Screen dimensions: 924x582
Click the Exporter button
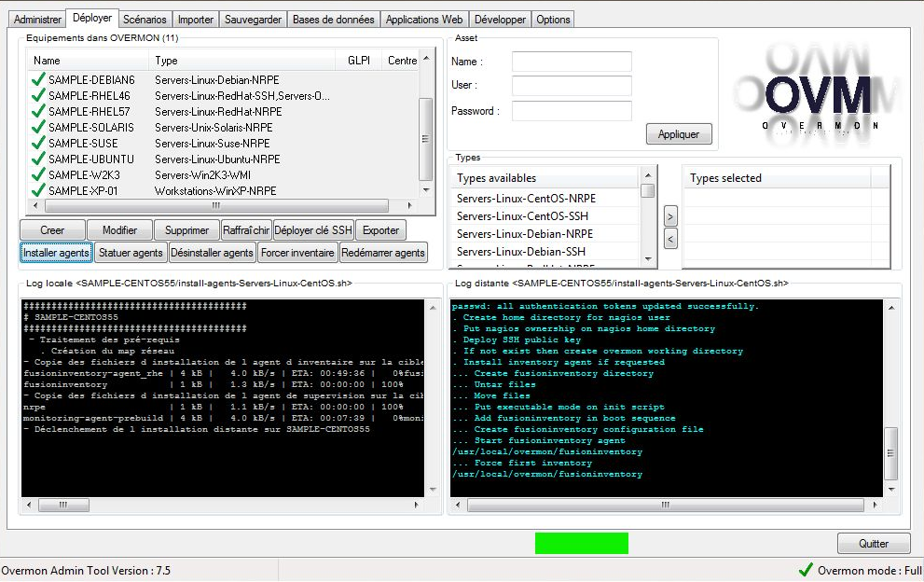tap(380, 230)
